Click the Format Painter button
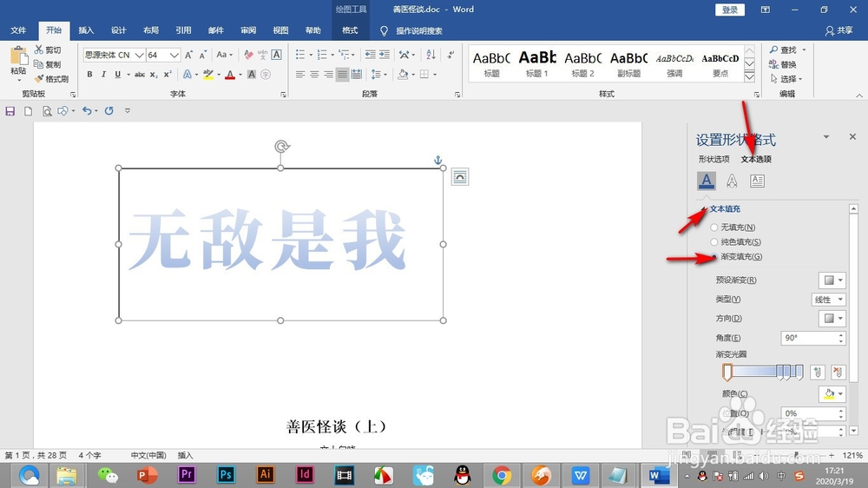Screen dimensions: 868x488 click(51, 79)
